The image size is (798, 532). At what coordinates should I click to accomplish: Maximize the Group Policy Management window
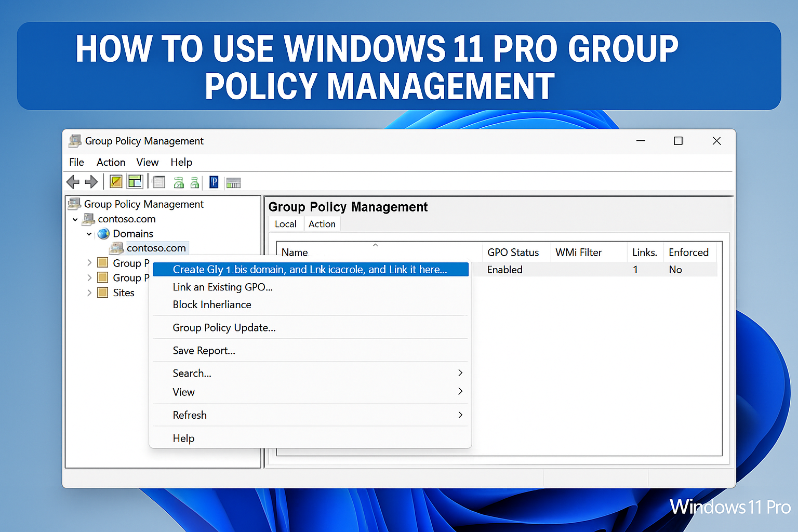(x=678, y=141)
